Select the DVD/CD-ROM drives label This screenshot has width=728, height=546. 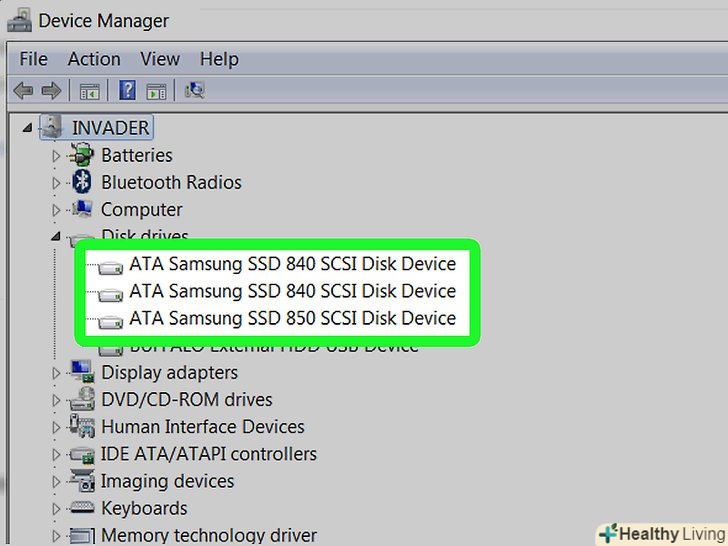coord(187,399)
